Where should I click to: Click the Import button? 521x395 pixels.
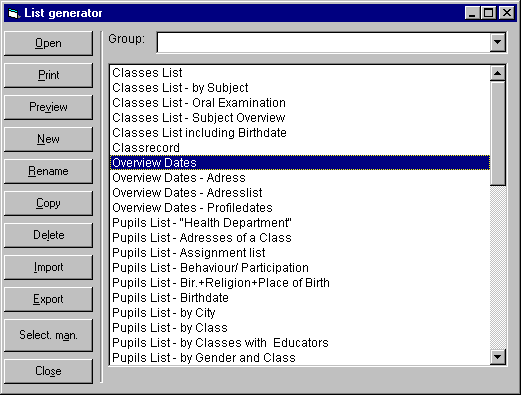[x=48, y=267]
